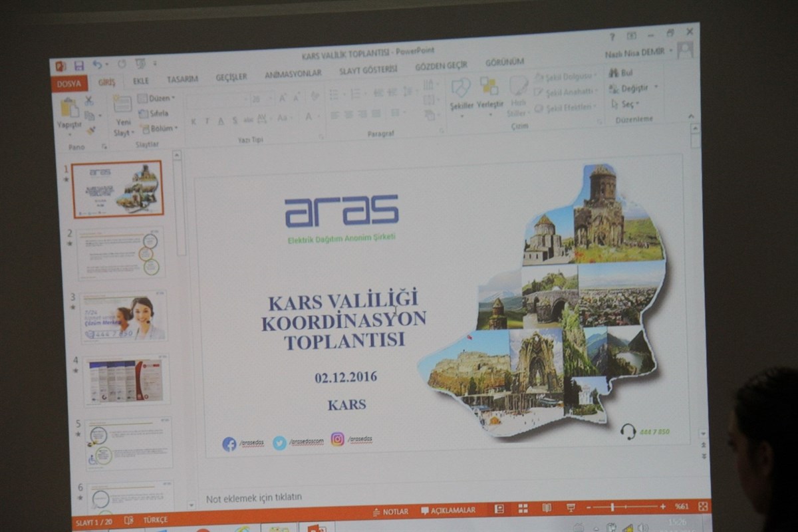Click the Instagram icon on the slide
Viewport: 798px width, 532px height.
338,439
